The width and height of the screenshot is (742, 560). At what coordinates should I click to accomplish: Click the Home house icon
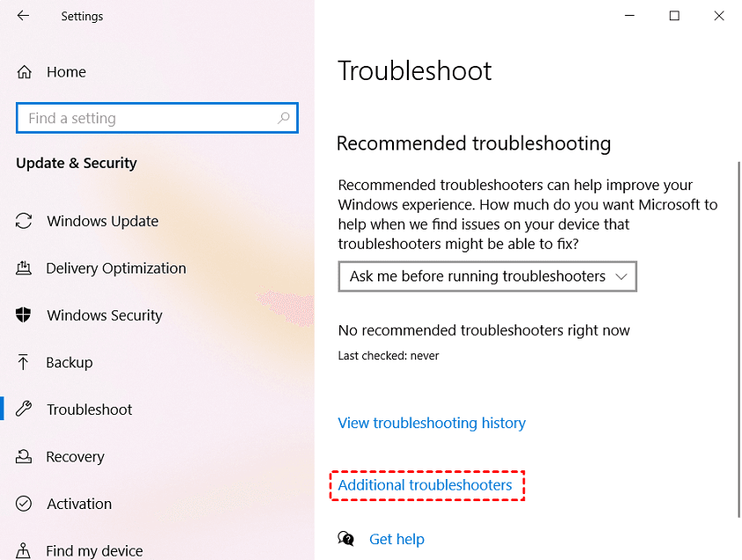(x=25, y=72)
